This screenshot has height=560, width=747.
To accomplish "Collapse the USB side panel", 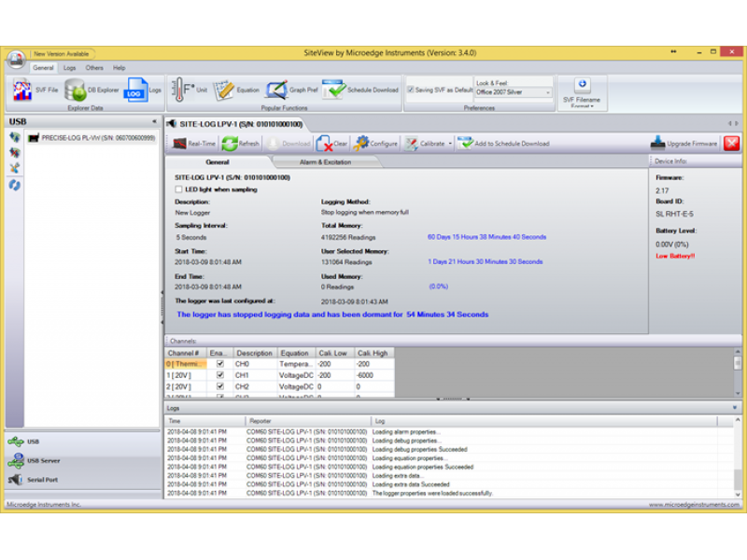I will click(x=154, y=121).
